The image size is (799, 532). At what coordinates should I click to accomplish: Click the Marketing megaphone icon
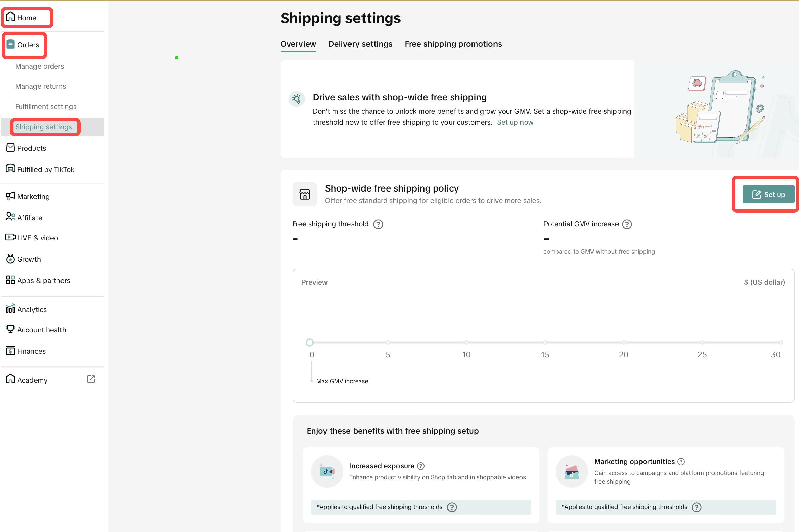tap(10, 196)
